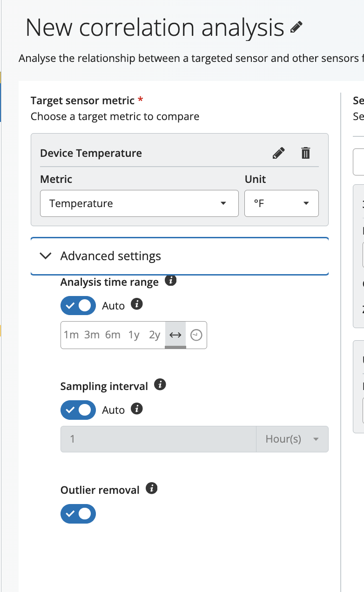This screenshot has width=364, height=592.
Task: Toggle Auto for Sampling interval
Action: coord(78,410)
